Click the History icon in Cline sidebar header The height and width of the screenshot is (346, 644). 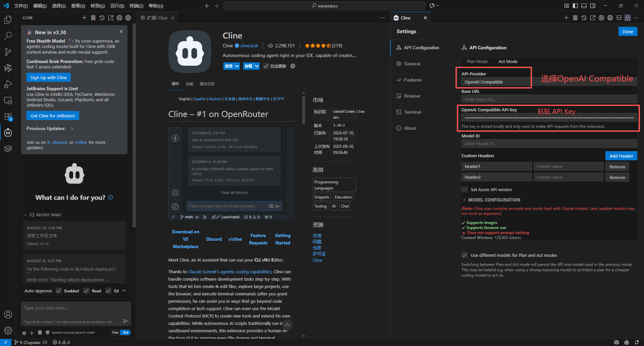(102, 18)
